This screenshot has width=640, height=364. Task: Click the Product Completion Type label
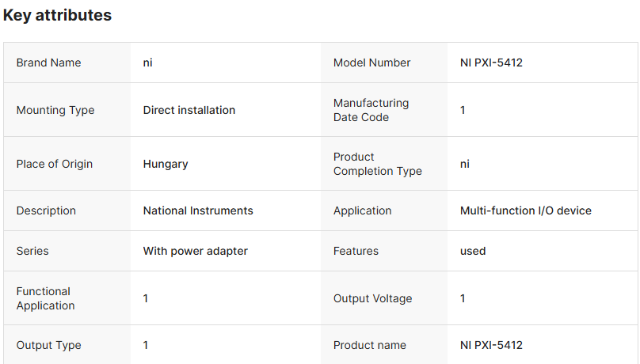[x=377, y=164]
